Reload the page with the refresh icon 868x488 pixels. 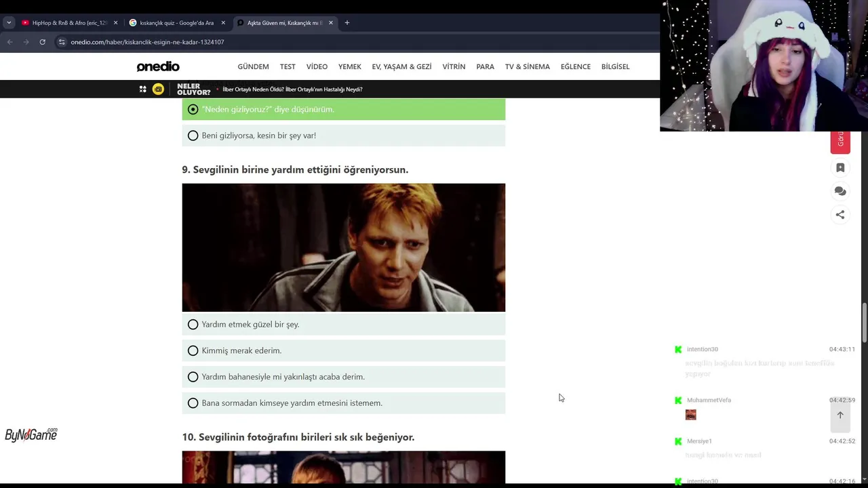click(42, 42)
